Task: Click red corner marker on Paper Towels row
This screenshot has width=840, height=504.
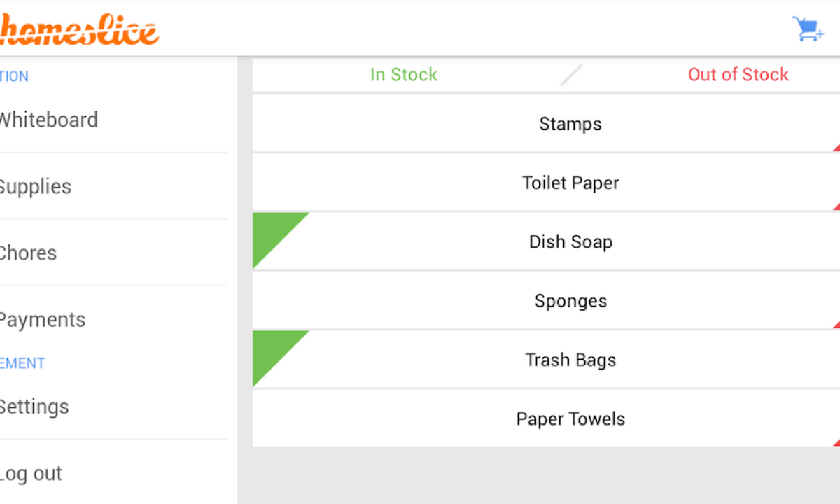Action: [x=836, y=443]
